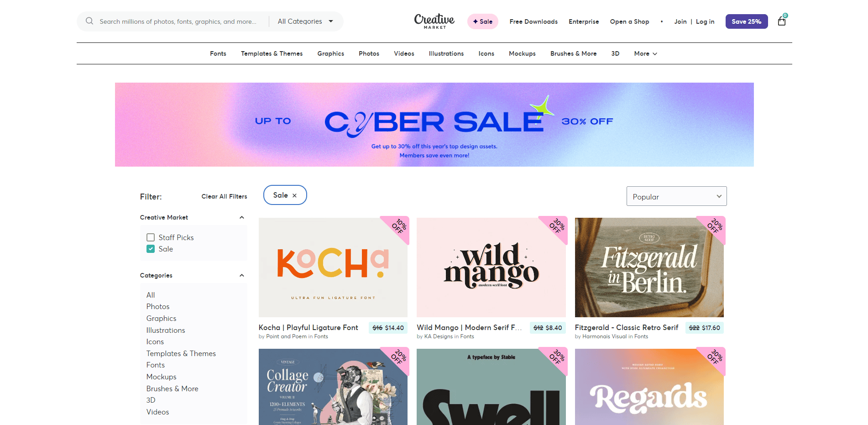The width and height of the screenshot is (868, 425).
Task: Click Clear All Filters link
Action: pos(224,196)
